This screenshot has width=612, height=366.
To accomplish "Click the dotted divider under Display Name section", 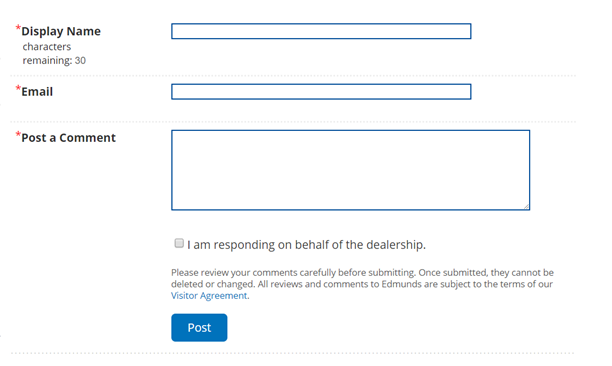I will tap(293, 76).
